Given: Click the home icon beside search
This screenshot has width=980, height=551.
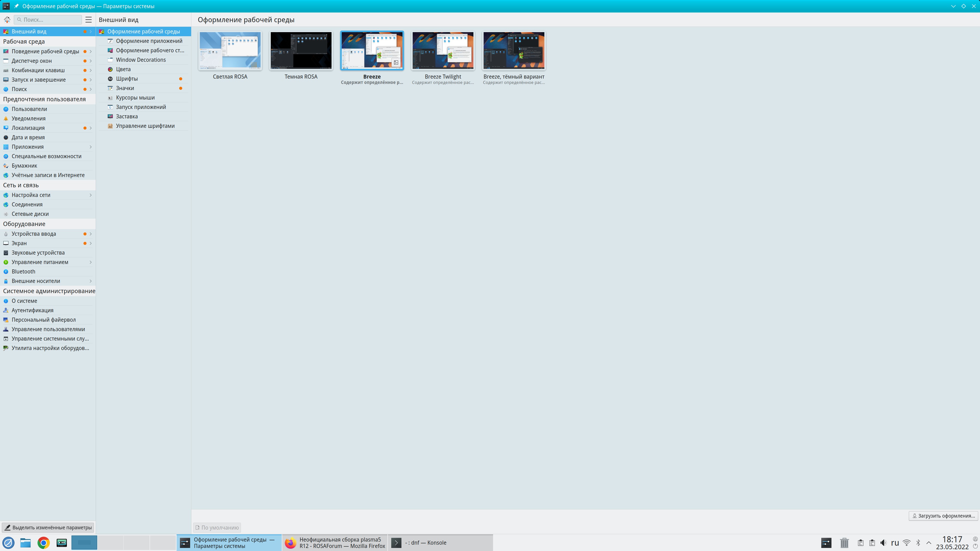Looking at the screenshot, I should click(x=7, y=19).
